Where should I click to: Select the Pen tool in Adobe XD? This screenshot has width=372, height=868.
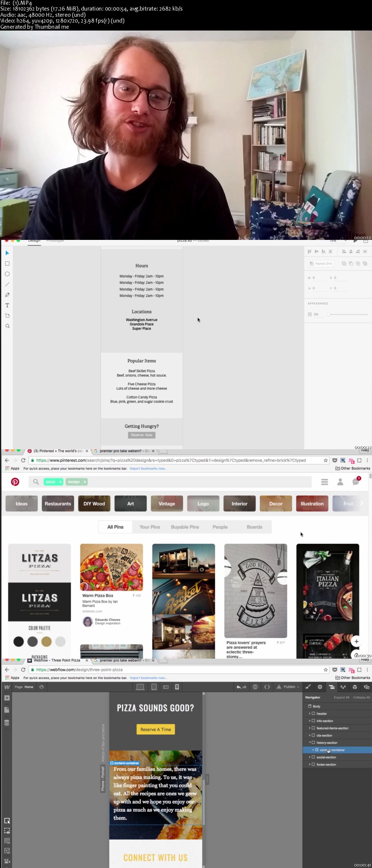(x=7, y=295)
